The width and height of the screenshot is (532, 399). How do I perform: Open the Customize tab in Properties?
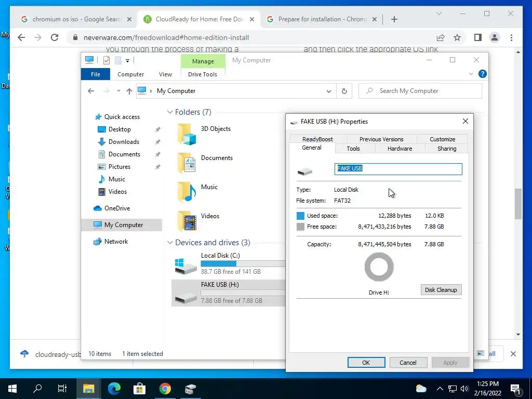[x=443, y=139]
